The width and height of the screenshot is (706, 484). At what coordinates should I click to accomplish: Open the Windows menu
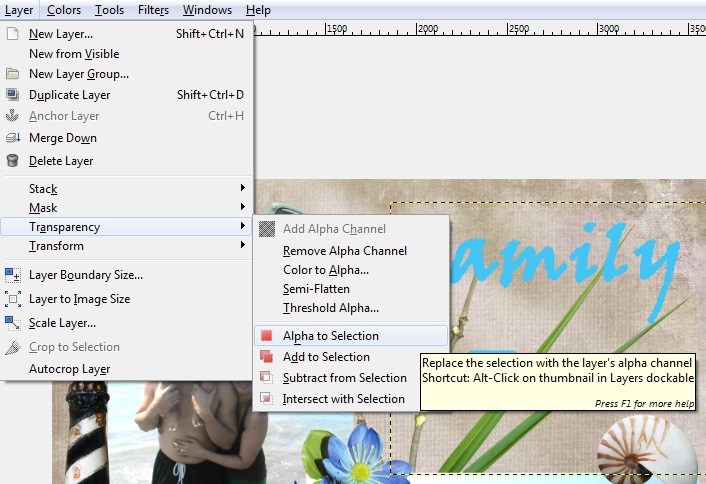click(207, 10)
